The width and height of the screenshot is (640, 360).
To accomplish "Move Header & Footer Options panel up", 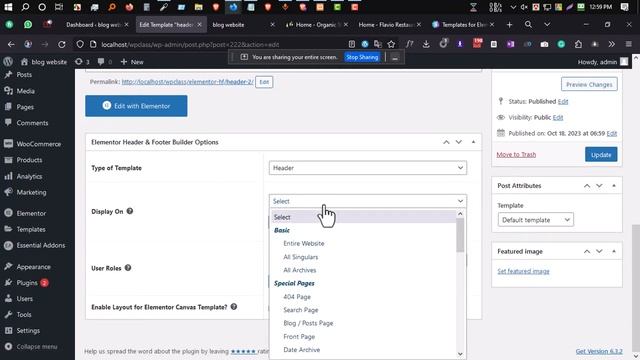I will pyautogui.click(x=446, y=142).
